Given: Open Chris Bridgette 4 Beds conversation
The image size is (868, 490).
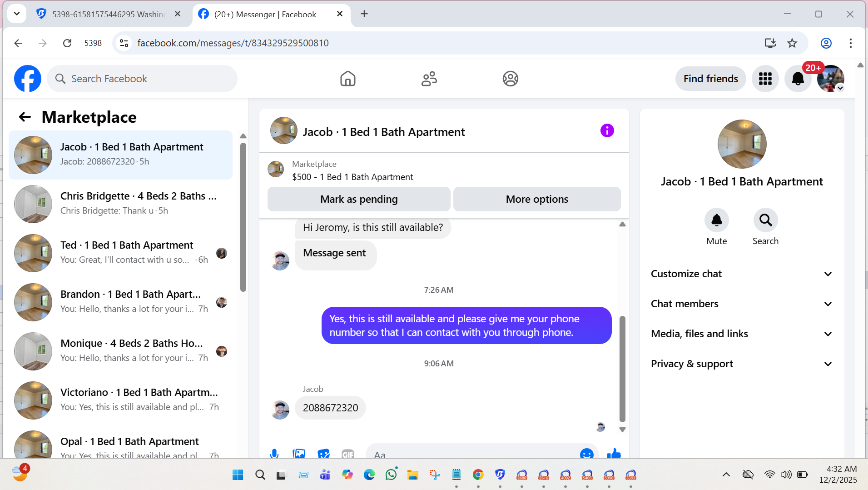Looking at the screenshot, I should point(121,204).
